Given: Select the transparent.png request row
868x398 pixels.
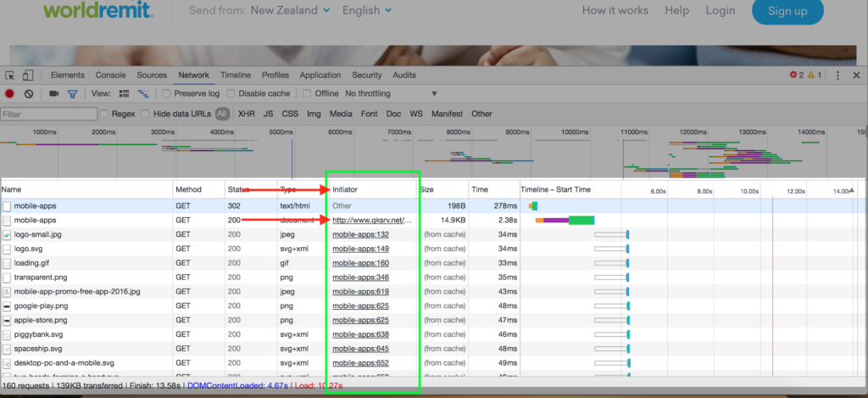Looking at the screenshot, I should coord(434,277).
